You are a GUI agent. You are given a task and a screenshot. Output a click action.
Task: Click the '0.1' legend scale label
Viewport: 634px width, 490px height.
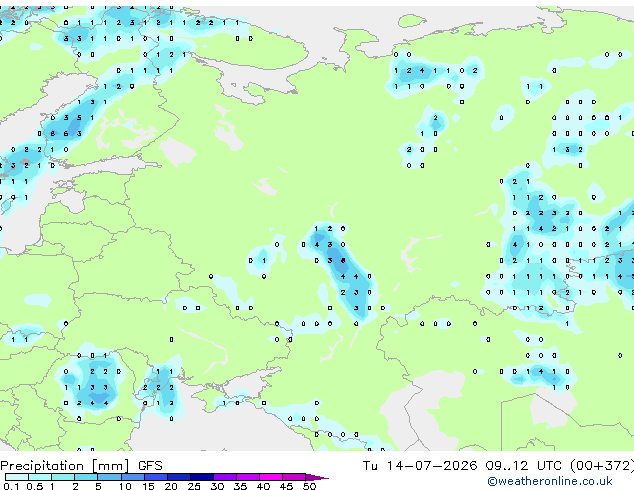11,486
